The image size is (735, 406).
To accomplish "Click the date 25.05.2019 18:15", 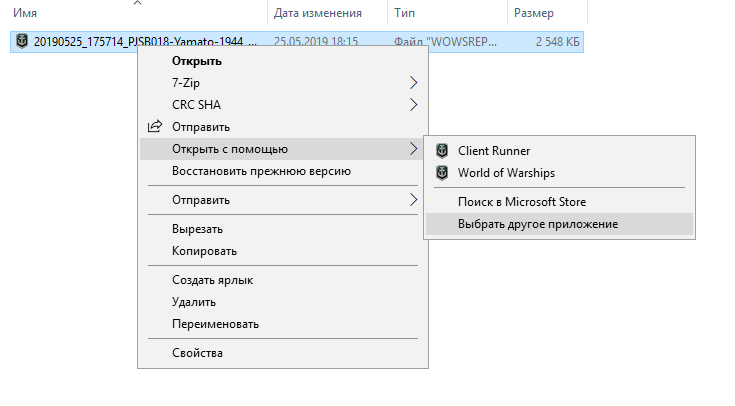I will point(315,41).
